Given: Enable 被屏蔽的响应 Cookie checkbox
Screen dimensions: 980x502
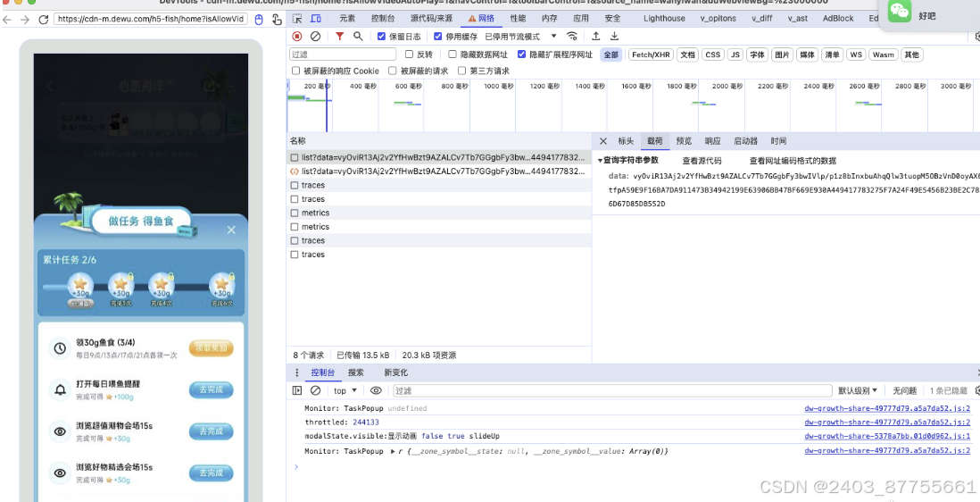Looking at the screenshot, I should tap(296, 71).
